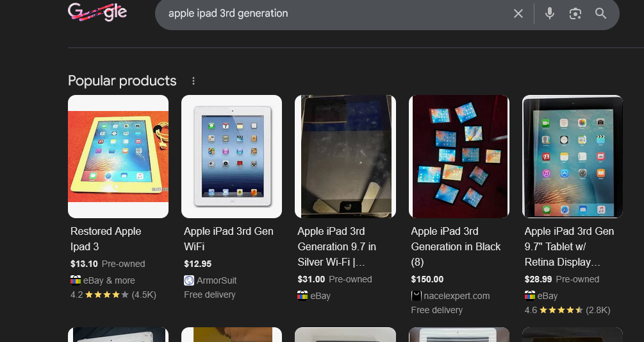This screenshot has width=644, height=342.
Task: Open Google Lens image search icon
Action: [x=575, y=13]
